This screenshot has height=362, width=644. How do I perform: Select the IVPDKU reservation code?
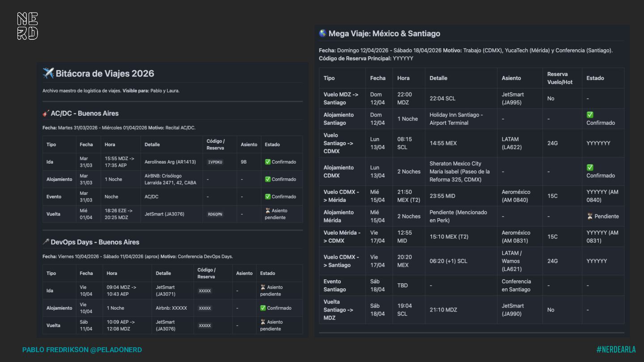[215, 162]
